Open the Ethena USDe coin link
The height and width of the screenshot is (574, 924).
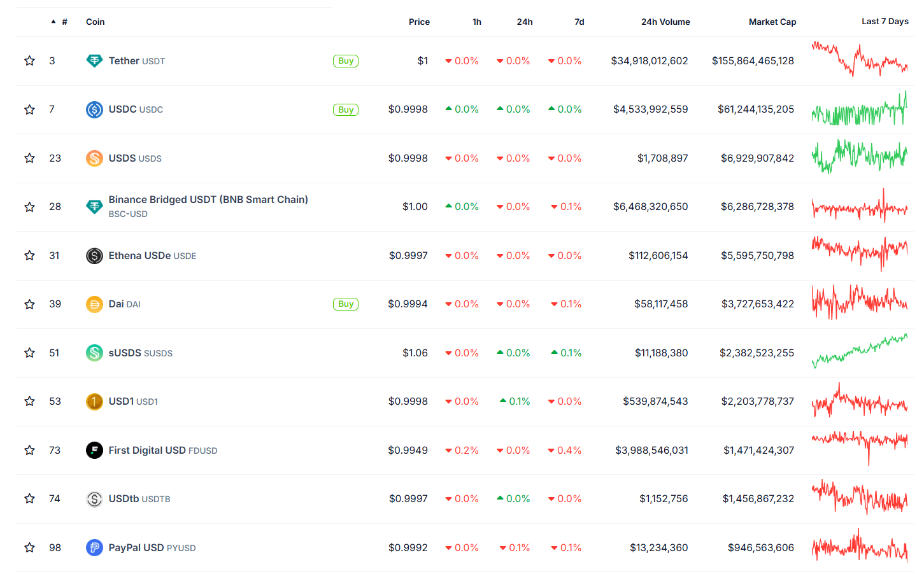[x=152, y=256]
